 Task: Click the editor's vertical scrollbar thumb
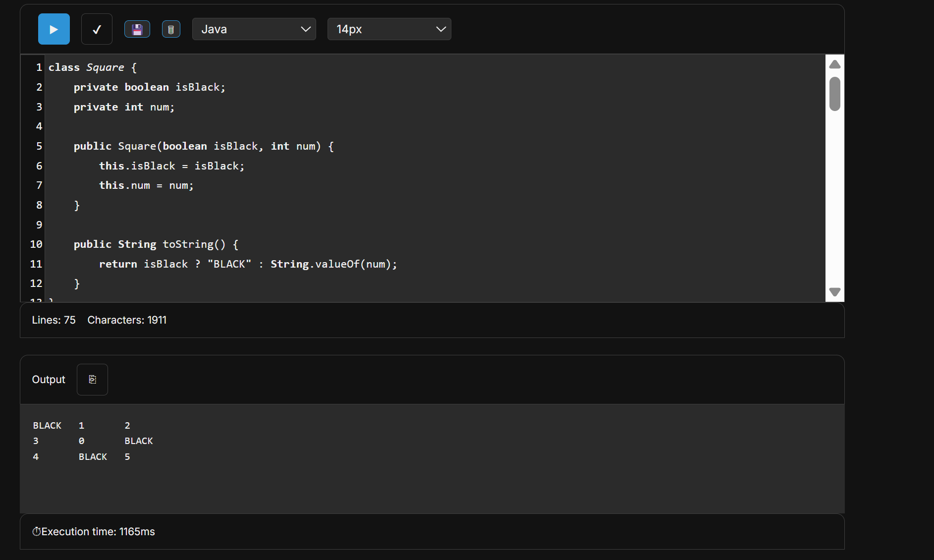pos(834,94)
